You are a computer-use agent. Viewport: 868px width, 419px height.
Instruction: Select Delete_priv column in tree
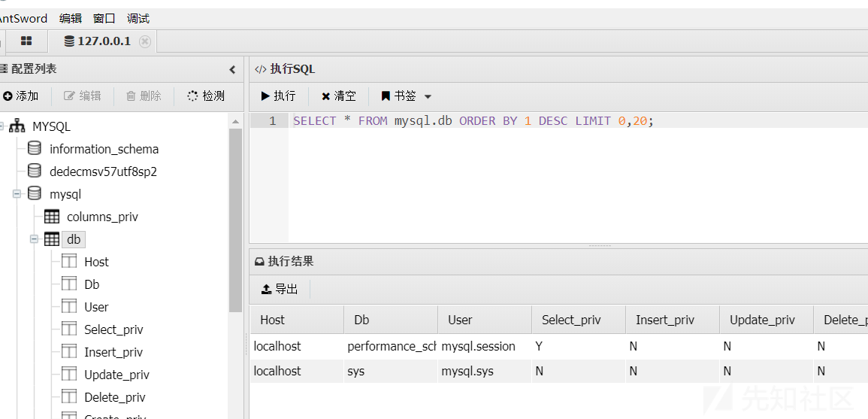114,397
